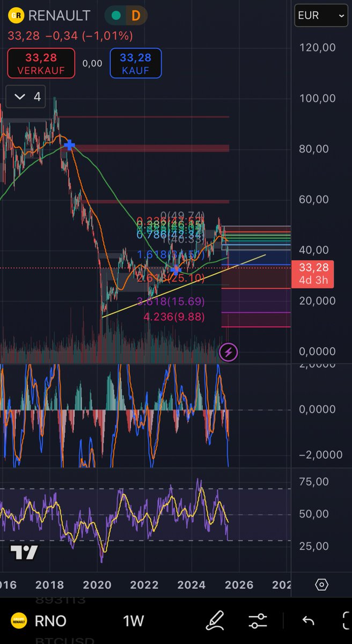Open the RNO symbol search
This screenshot has width=352, height=644.
pyautogui.click(x=39, y=621)
